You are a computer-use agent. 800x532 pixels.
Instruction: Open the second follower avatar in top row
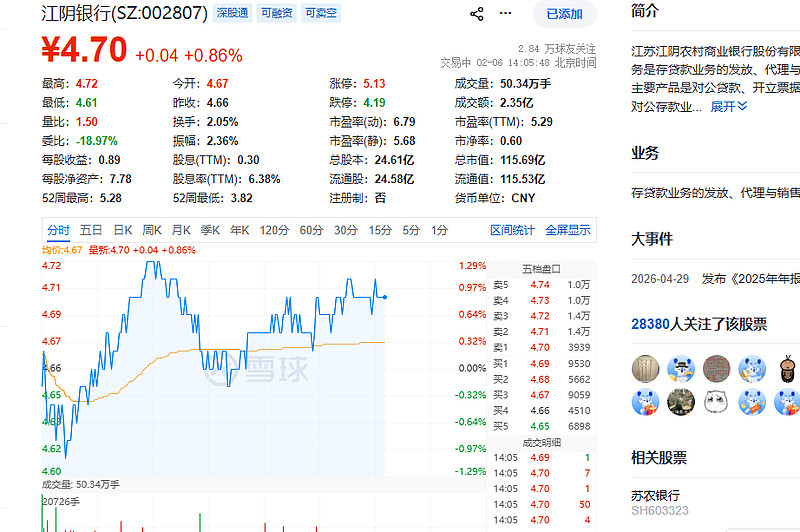[x=681, y=369]
